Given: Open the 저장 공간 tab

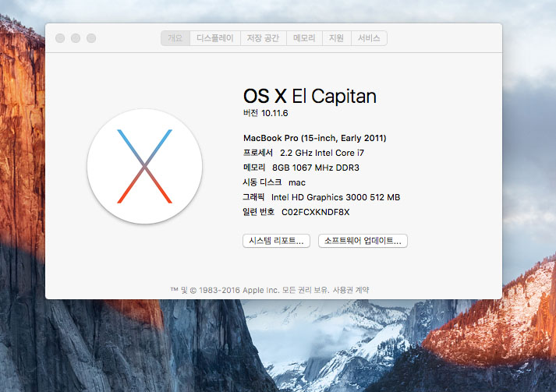Looking at the screenshot, I should click(263, 38).
